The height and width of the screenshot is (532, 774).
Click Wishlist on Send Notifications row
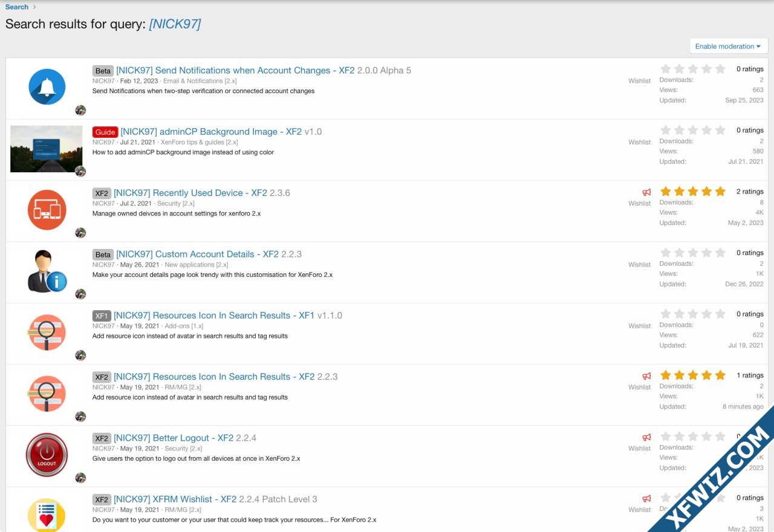click(x=639, y=81)
